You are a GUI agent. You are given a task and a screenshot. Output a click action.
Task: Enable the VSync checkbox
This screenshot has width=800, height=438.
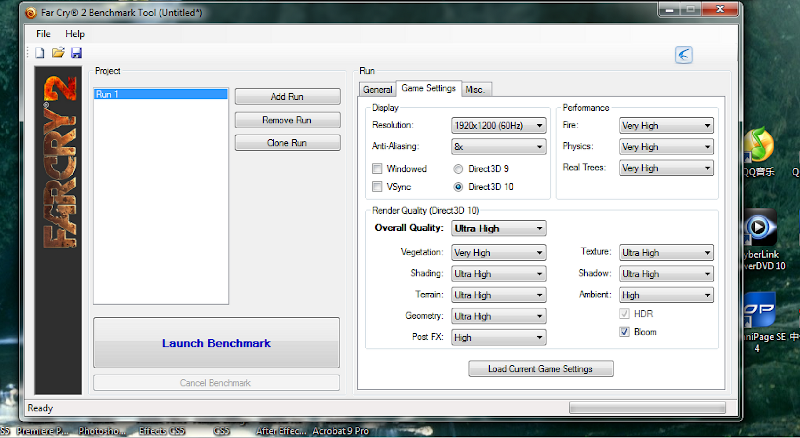[x=377, y=187]
